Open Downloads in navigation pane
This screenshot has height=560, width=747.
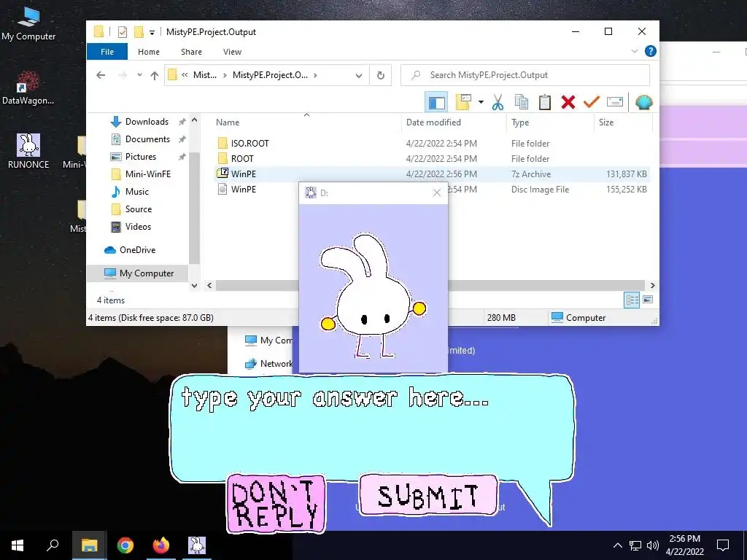click(x=147, y=122)
